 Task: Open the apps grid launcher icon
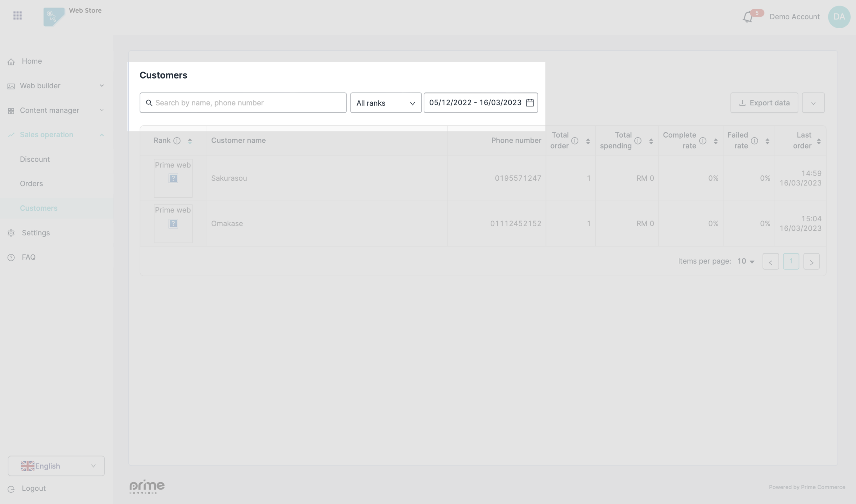click(17, 16)
